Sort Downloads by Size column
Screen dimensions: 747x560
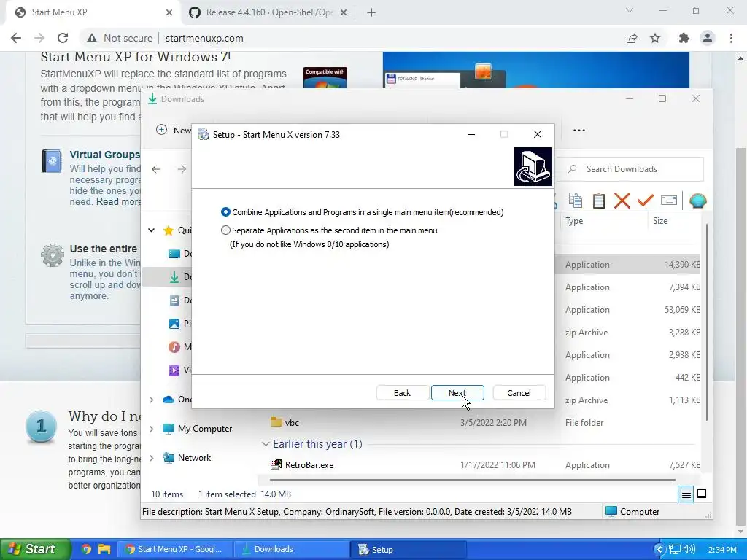click(x=660, y=221)
